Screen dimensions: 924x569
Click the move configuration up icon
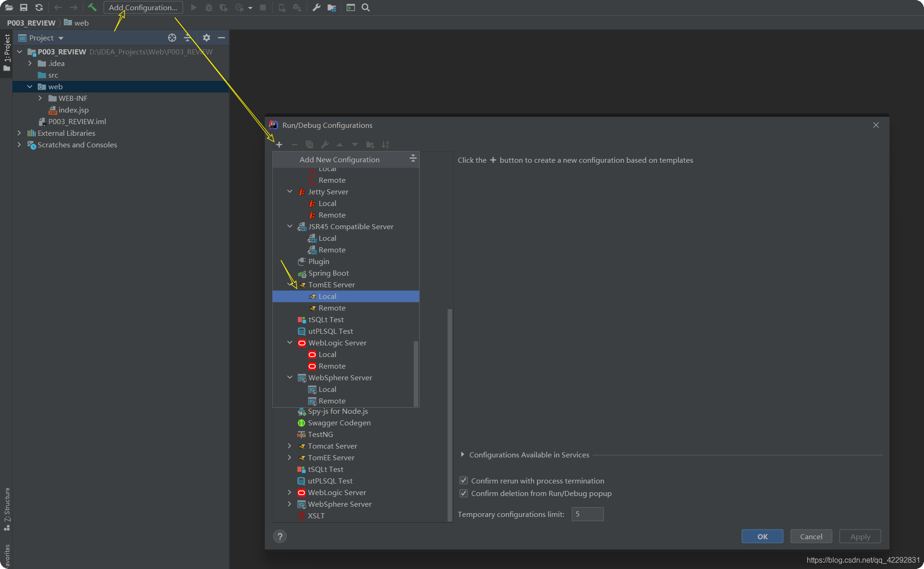coord(340,145)
